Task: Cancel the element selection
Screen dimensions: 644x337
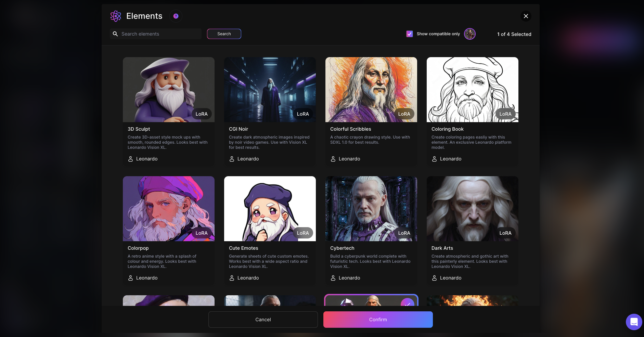Action: (263, 320)
